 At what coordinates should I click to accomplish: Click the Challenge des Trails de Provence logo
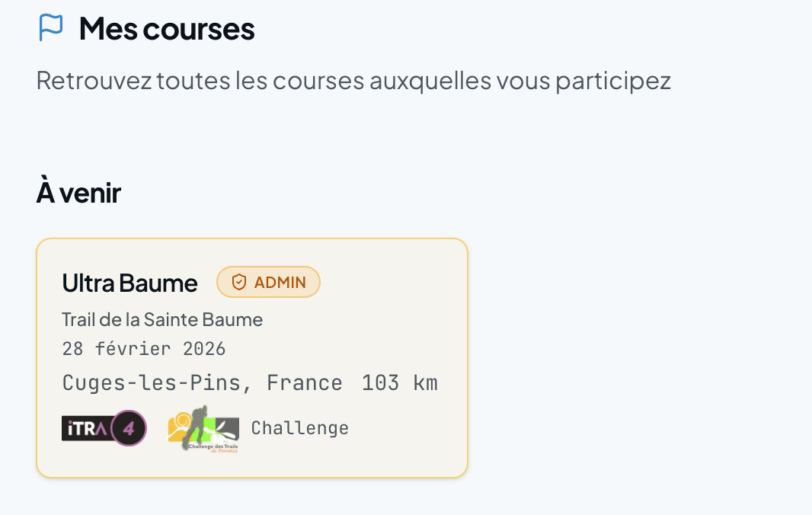click(x=202, y=428)
